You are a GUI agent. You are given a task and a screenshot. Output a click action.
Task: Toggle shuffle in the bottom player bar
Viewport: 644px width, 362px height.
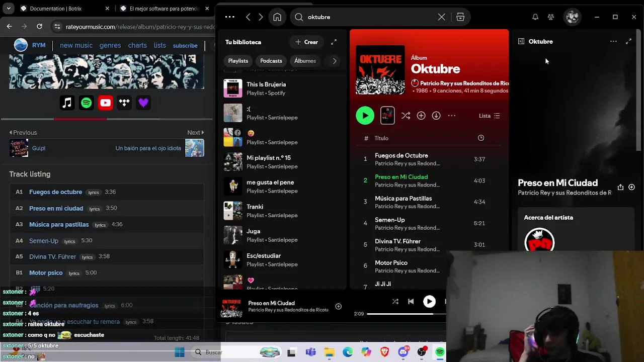point(395,302)
